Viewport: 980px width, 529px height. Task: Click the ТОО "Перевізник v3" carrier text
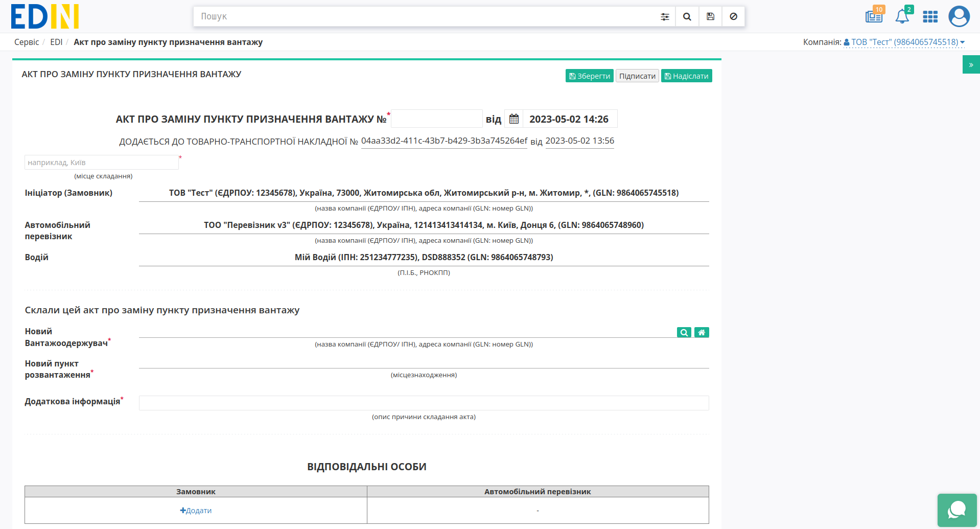(424, 225)
